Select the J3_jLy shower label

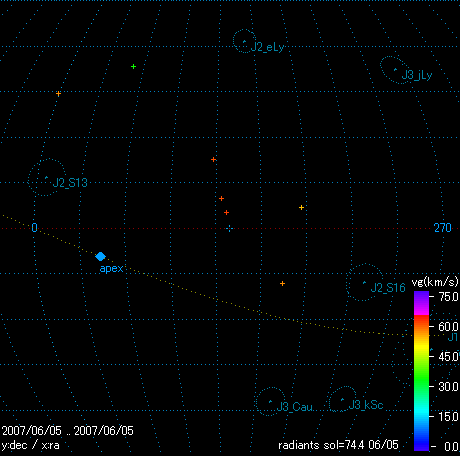coord(417,75)
